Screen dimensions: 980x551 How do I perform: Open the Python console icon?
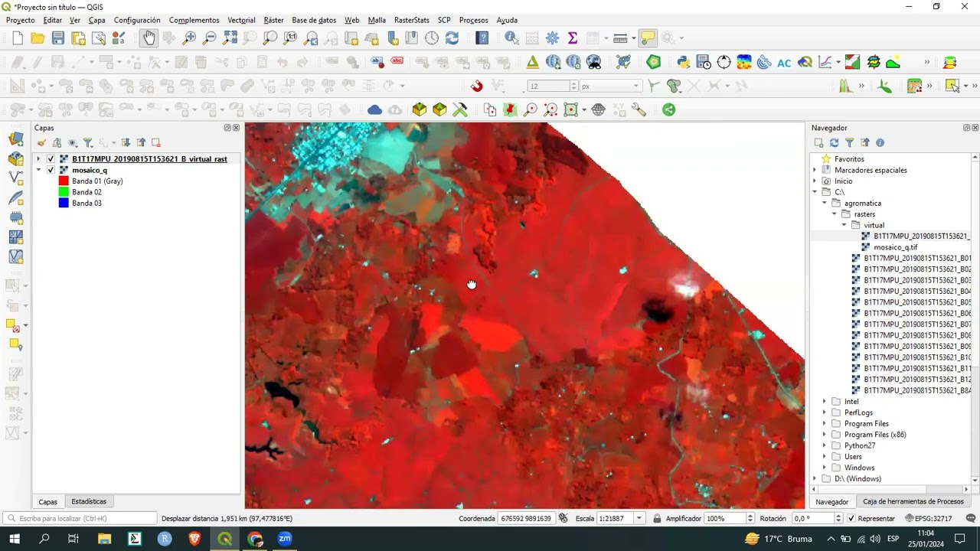pos(684,62)
